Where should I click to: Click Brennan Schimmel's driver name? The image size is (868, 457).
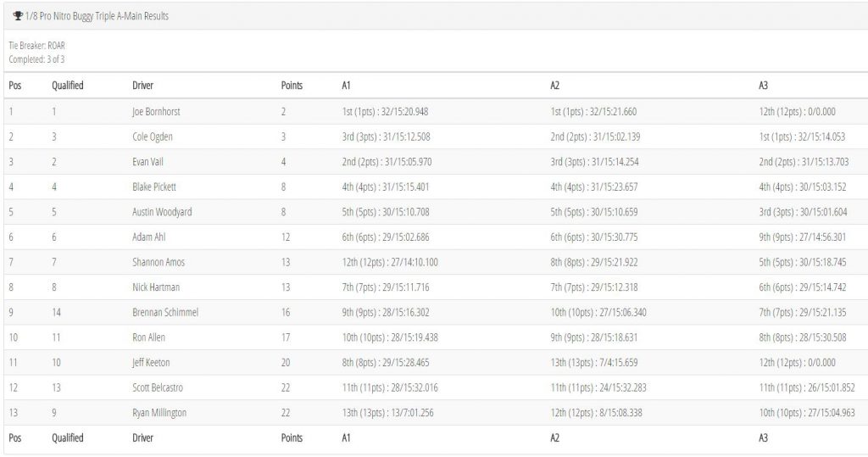[x=165, y=312]
